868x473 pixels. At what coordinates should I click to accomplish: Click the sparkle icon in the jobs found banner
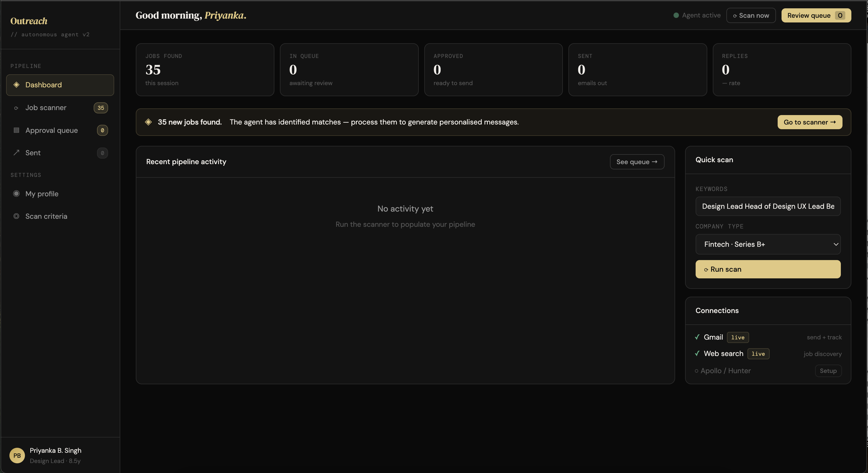tap(148, 122)
